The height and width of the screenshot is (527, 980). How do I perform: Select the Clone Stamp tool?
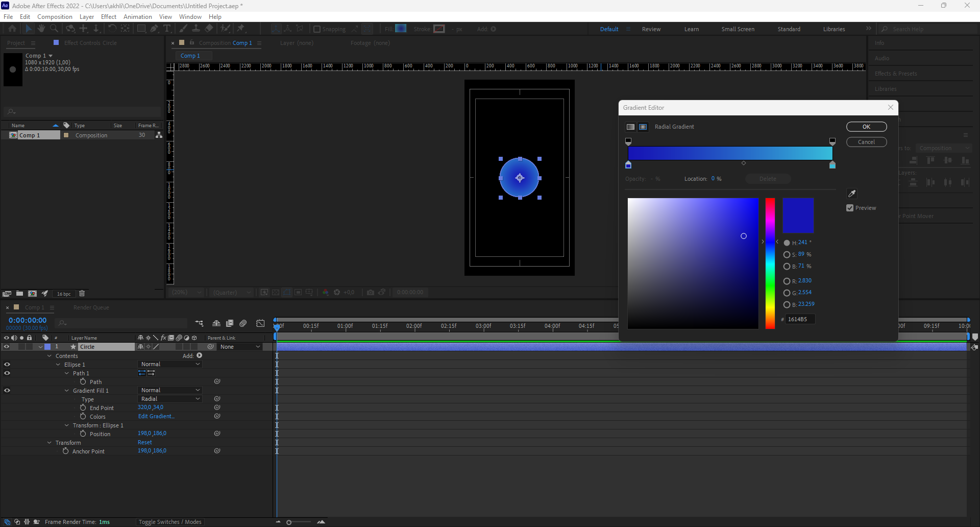point(196,29)
